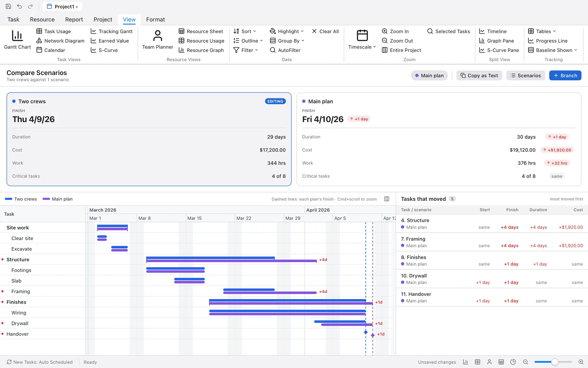The width and height of the screenshot is (588, 368).
Task: Save the project with the save icon
Action: (8, 6)
